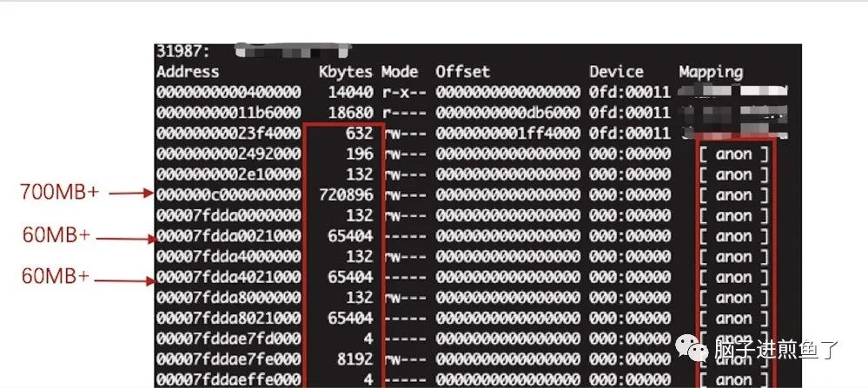Click Kbytes 65404 in the 00007fdda8021000 row
Viewport: 868px width, 388px height.
[350, 319]
